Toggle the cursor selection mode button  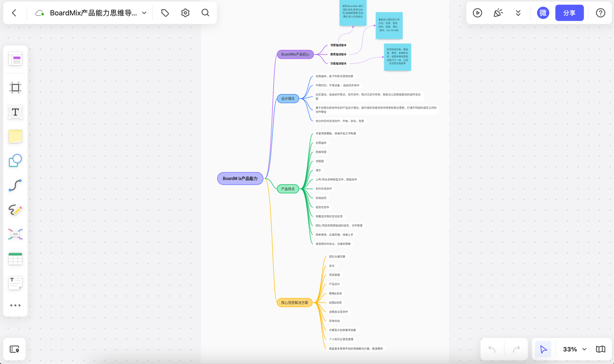543,349
